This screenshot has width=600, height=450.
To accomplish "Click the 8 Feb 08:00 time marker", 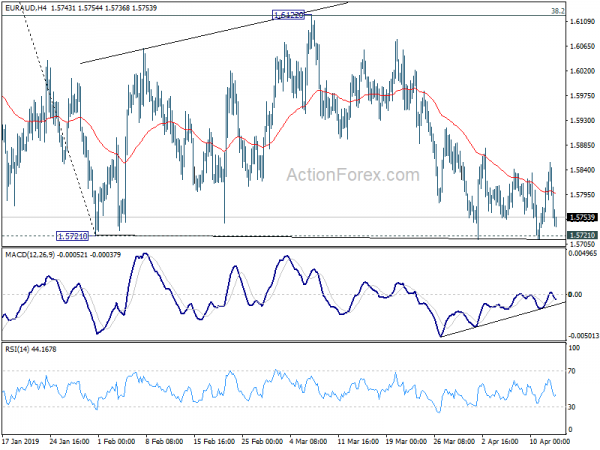I will coord(164,441).
